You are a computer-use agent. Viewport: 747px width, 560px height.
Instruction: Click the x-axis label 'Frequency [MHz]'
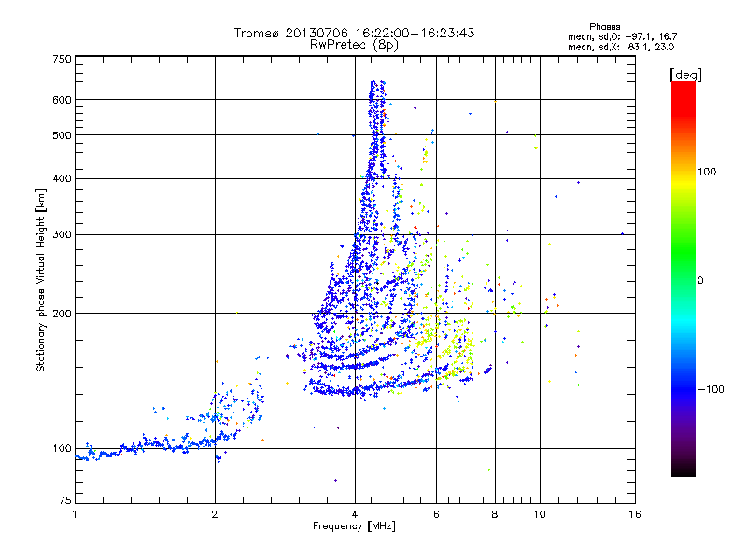coord(354,526)
